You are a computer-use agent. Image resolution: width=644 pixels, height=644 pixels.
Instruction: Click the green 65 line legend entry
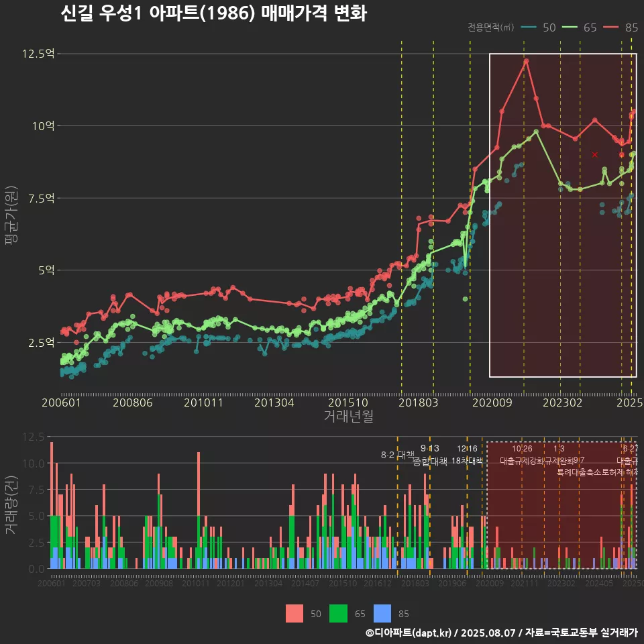tap(579, 28)
